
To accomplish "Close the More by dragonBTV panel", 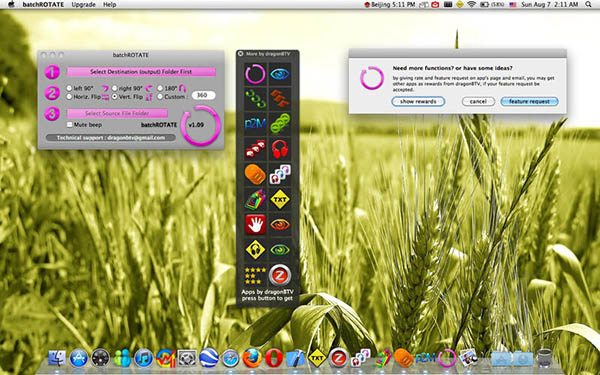I will point(240,54).
